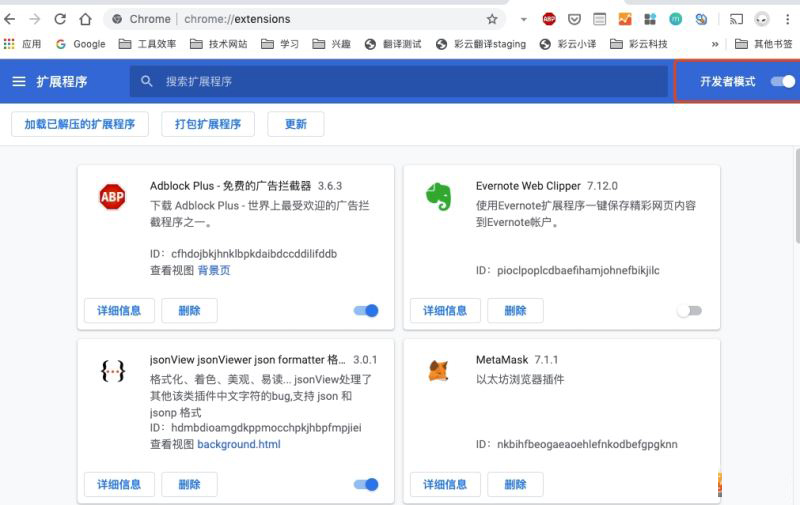Screen dimensions: 800x505
Task: Open the 学习 bookmark folder
Action: [x=280, y=44]
